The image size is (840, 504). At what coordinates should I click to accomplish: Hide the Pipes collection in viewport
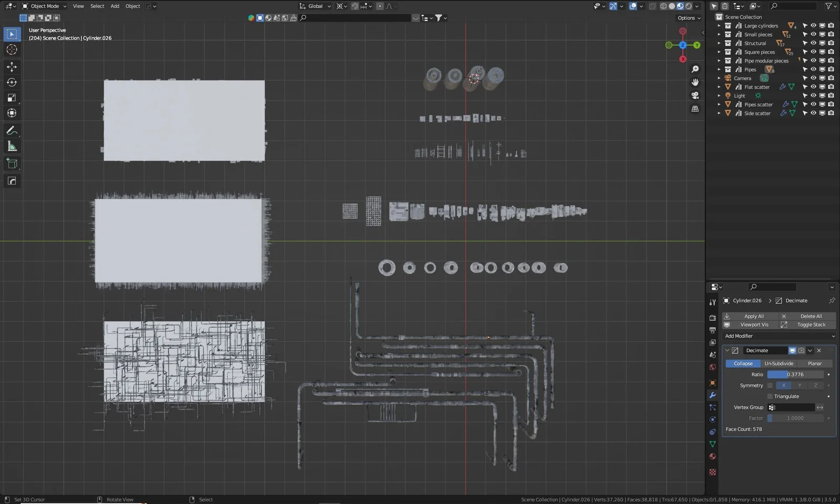tap(814, 69)
